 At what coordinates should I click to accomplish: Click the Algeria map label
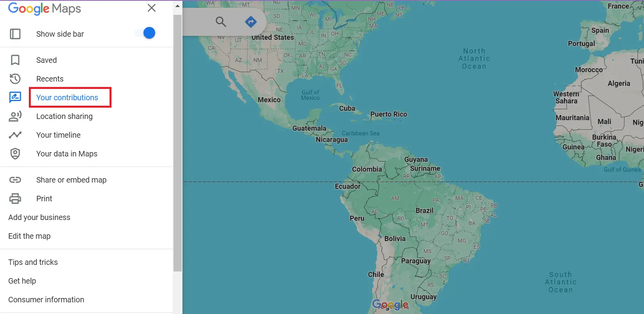(x=619, y=83)
